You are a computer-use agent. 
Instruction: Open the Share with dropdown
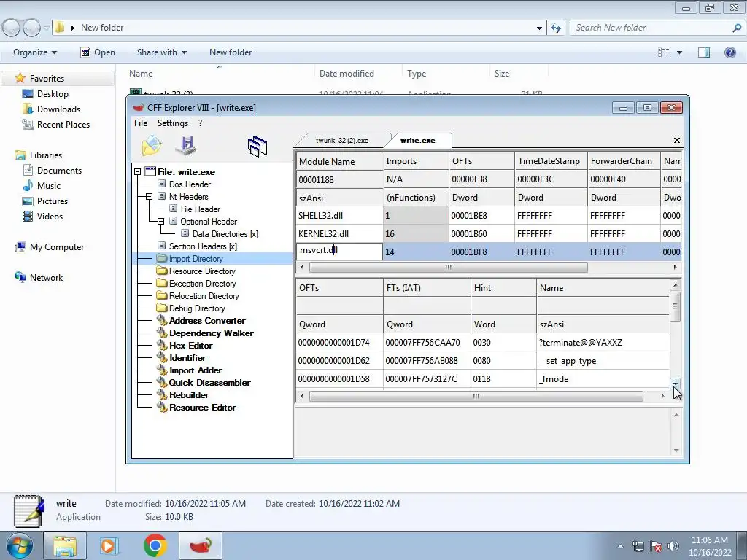(x=161, y=52)
